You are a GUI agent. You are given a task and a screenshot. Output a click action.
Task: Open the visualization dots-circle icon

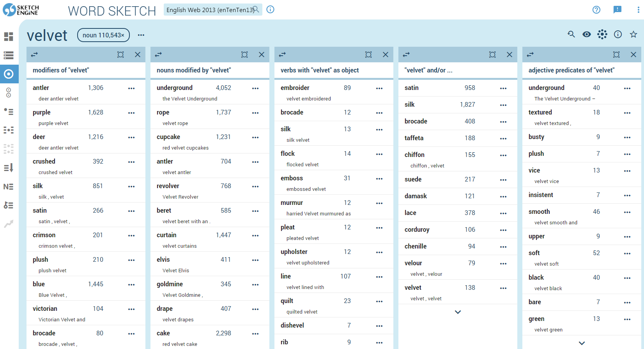[602, 35]
